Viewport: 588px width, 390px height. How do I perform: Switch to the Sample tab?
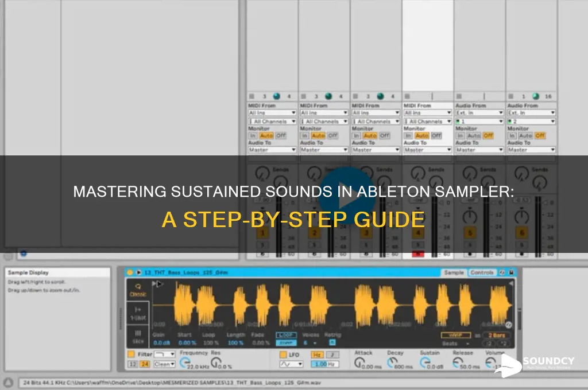coord(454,272)
